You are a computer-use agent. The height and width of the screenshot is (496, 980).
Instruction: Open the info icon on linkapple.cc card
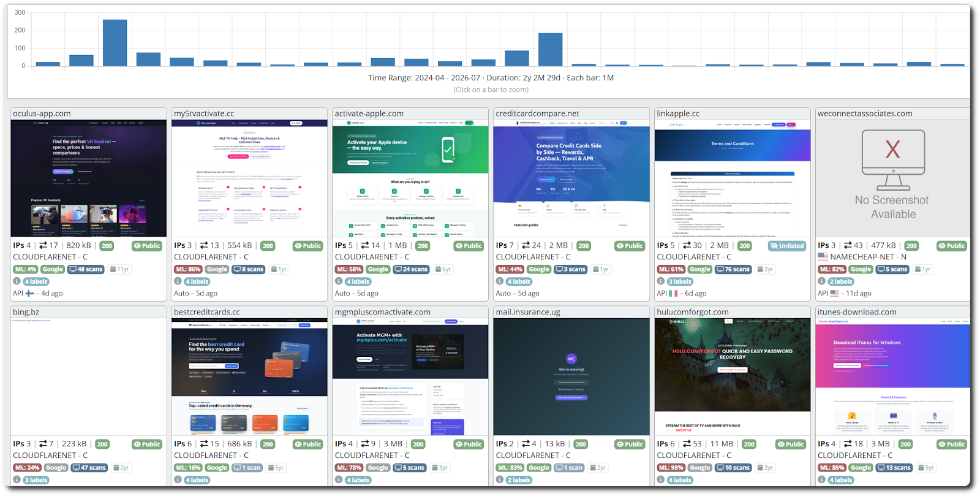tap(661, 281)
